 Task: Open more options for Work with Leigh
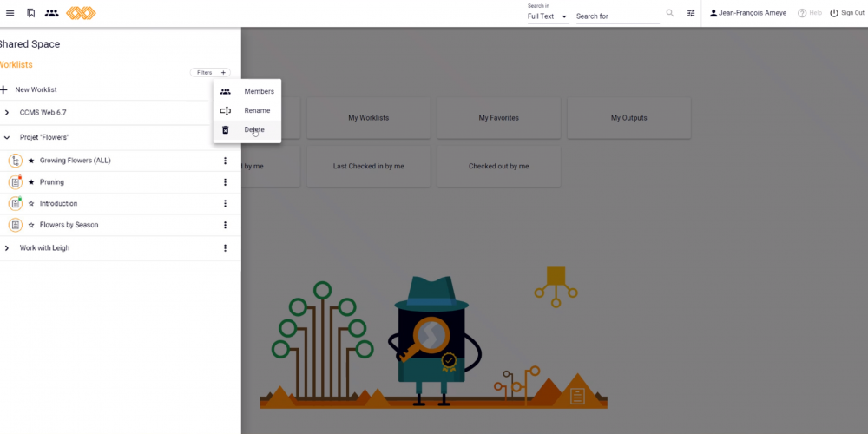pos(226,248)
